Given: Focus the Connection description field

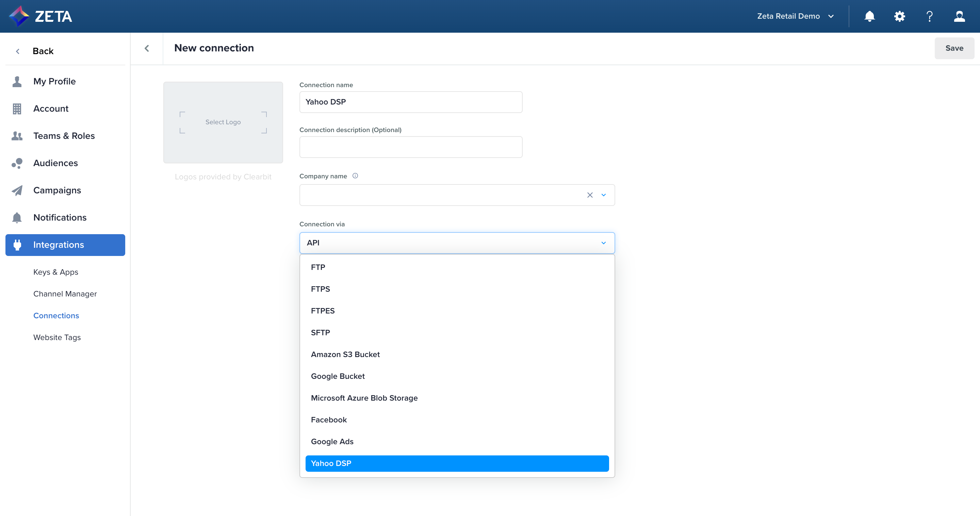Looking at the screenshot, I should 410,147.
